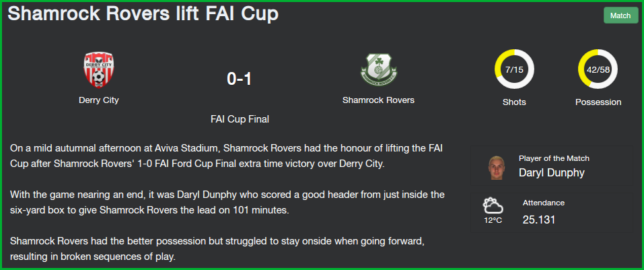The image size is (644, 270).
Task: Open the Derry City team name link
Action: [98, 100]
